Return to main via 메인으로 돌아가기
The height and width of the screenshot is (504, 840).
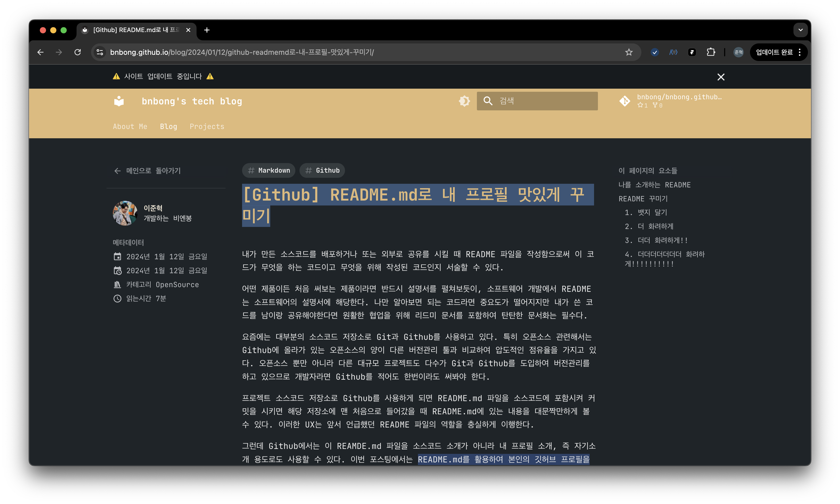click(x=147, y=171)
